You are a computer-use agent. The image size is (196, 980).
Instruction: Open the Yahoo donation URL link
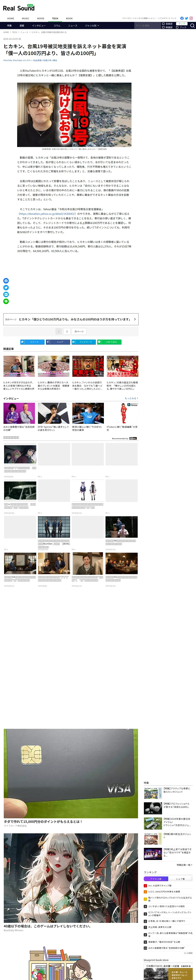pyautogui.click(x=47, y=214)
